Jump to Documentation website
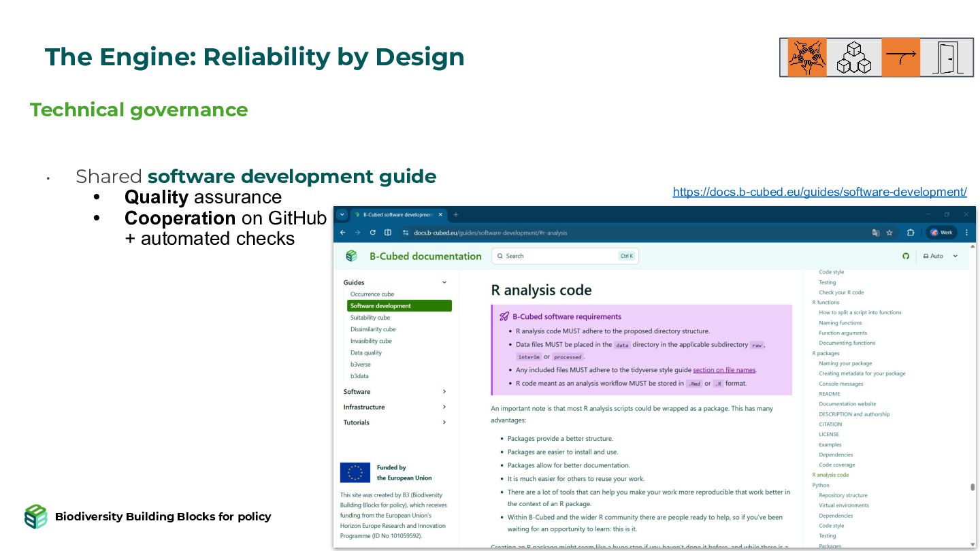 click(847, 404)
